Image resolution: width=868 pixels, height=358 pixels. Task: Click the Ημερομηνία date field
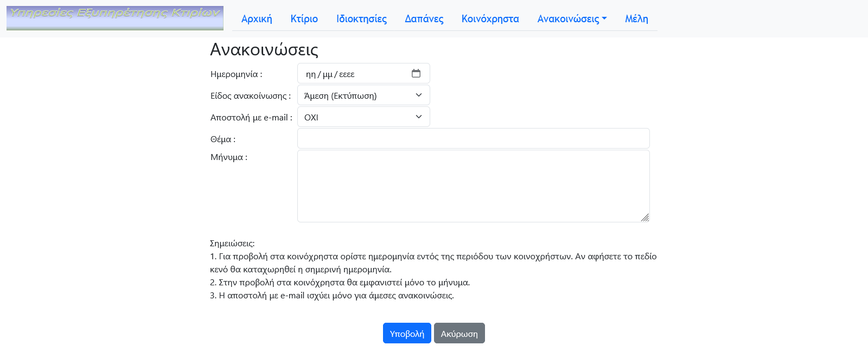click(363, 73)
